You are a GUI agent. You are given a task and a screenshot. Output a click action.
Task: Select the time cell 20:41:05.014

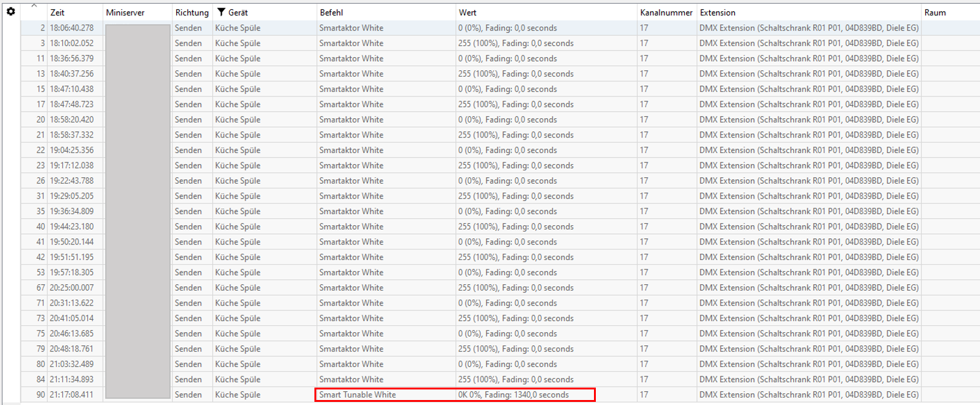[72, 318]
